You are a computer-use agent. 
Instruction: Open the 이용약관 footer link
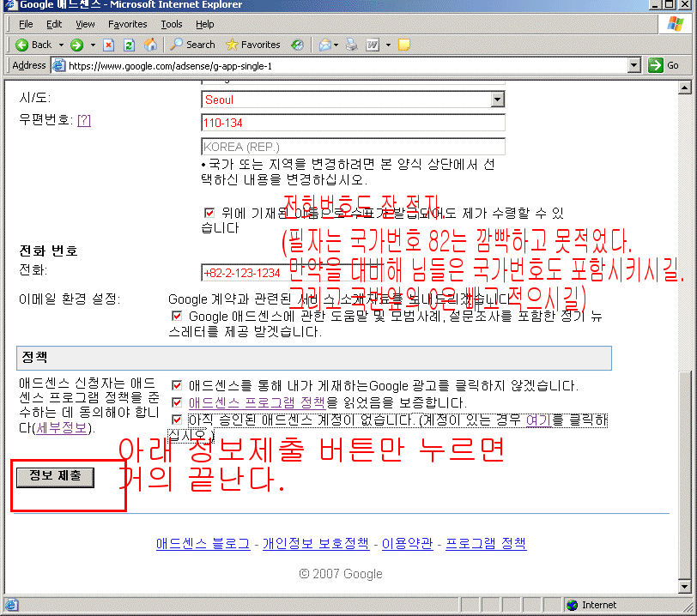407,544
